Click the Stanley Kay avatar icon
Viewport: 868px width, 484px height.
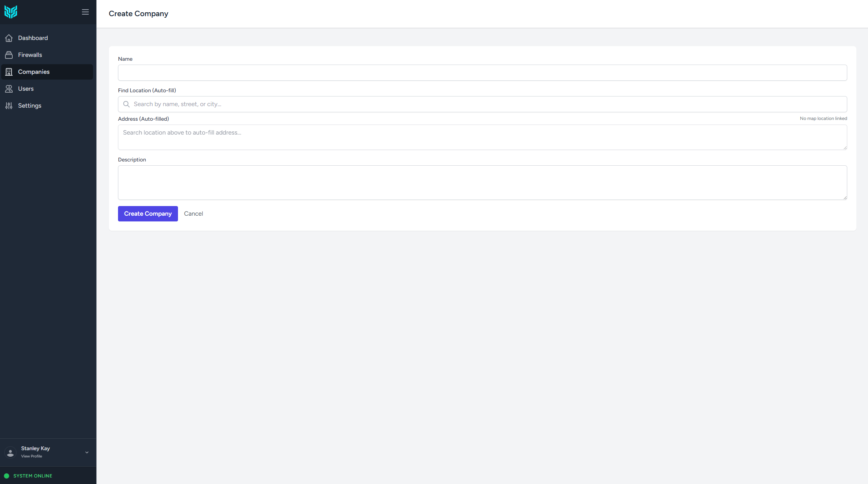coord(10,452)
